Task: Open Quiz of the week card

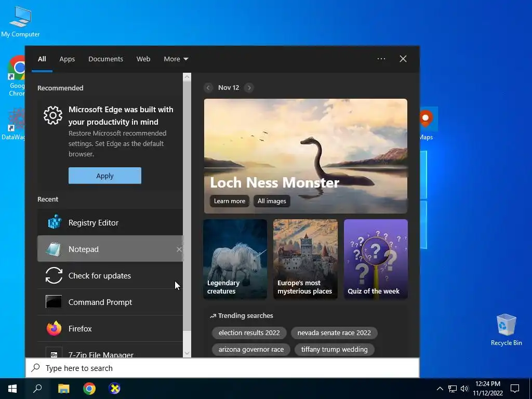Action: (376, 259)
